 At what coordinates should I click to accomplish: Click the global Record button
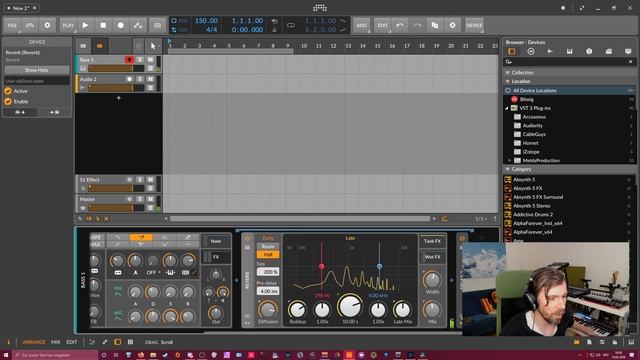[121, 25]
